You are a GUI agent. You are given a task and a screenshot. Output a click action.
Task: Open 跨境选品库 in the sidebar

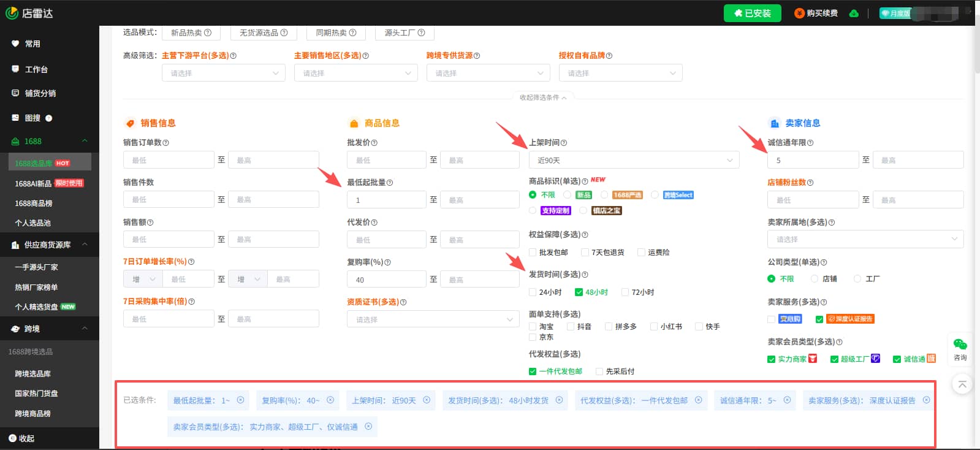[x=33, y=373]
